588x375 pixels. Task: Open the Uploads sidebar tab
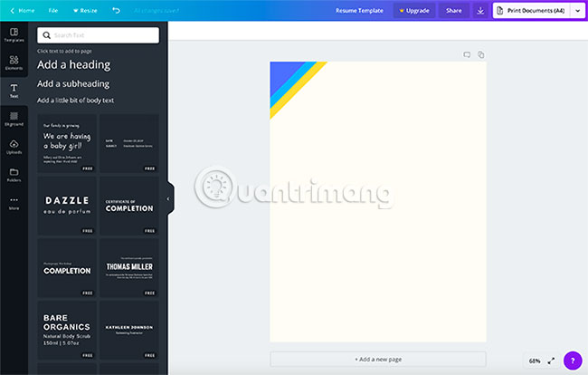(x=14, y=147)
